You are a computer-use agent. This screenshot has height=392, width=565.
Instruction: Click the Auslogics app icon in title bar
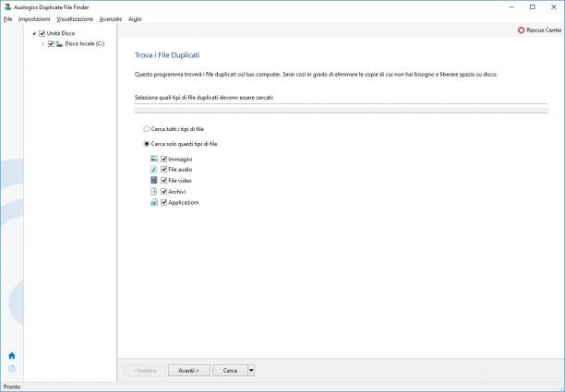[x=7, y=6]
